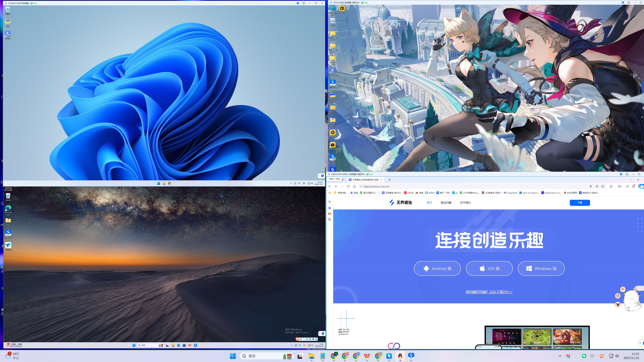
Task: Click the extensions puzzle icon in the Edge toolbar
Action: tap(611, 186)
